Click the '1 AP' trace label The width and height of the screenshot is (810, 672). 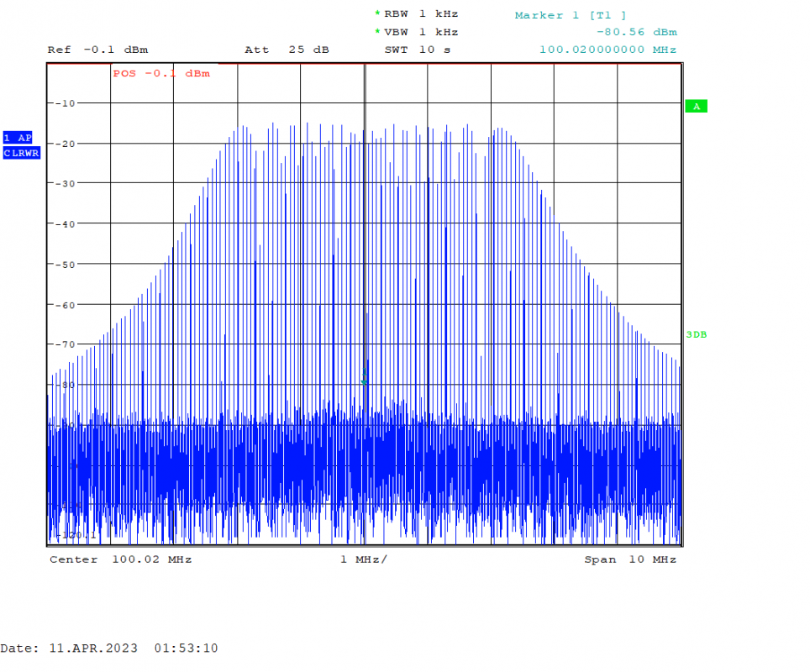[x=18, y=138]
